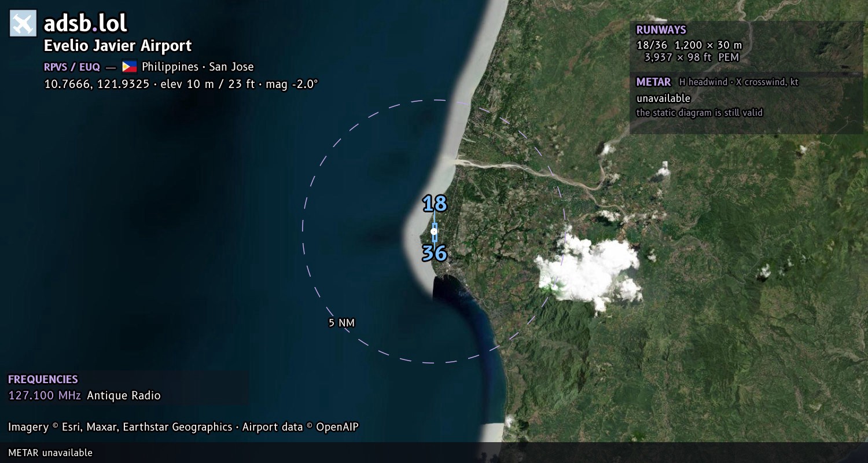This screenshot has width=868, height=463.
Task: Click the static diagram is still valid note
Action: click(700, 113)
